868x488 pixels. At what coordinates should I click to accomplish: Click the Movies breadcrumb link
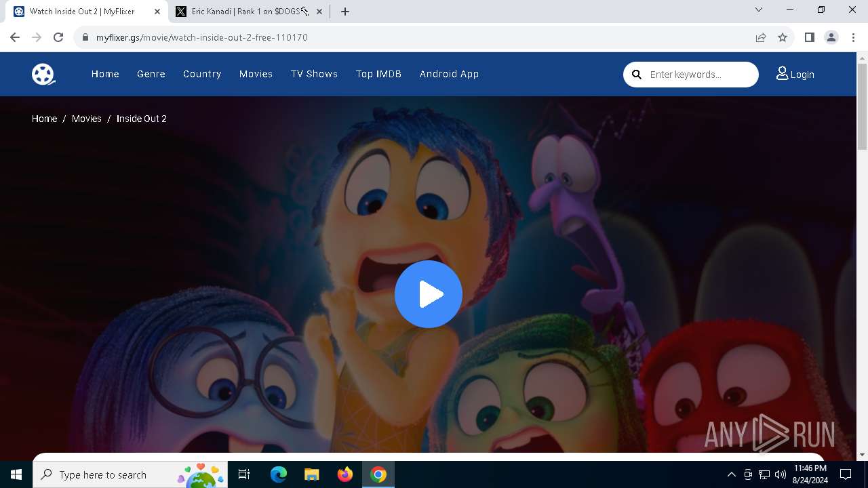87,119
